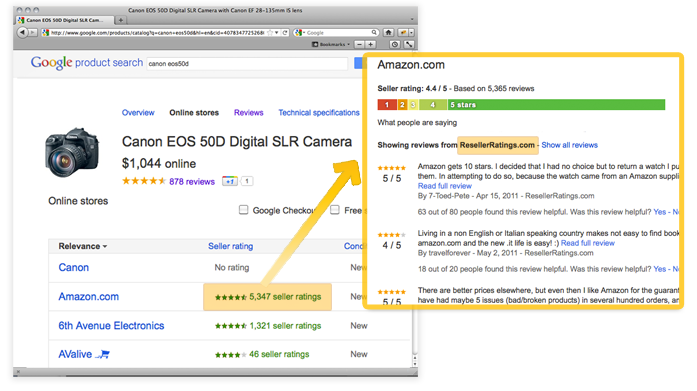Click the +1 count bubble showing 1
Image resolution: width=697 pixels, height=391 pixels.
coord(247,181)
